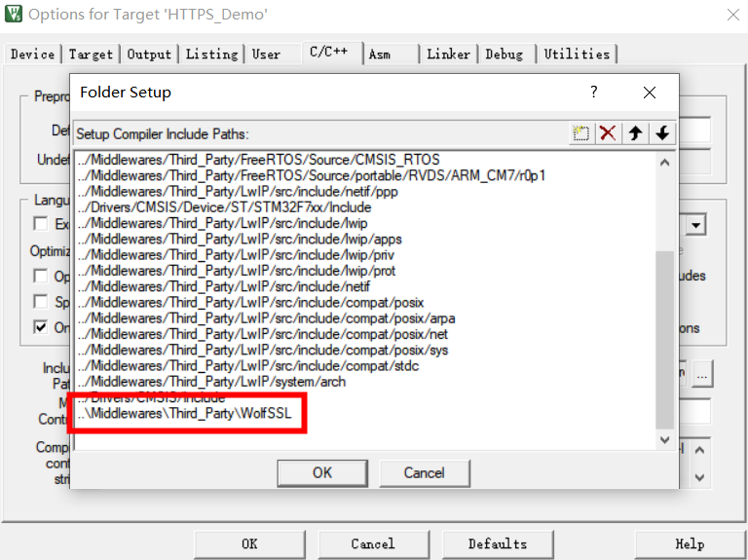Click the include paths list scrollbar thumb
This screenshot has height=560, width=748.
click(x=664, y=340)
